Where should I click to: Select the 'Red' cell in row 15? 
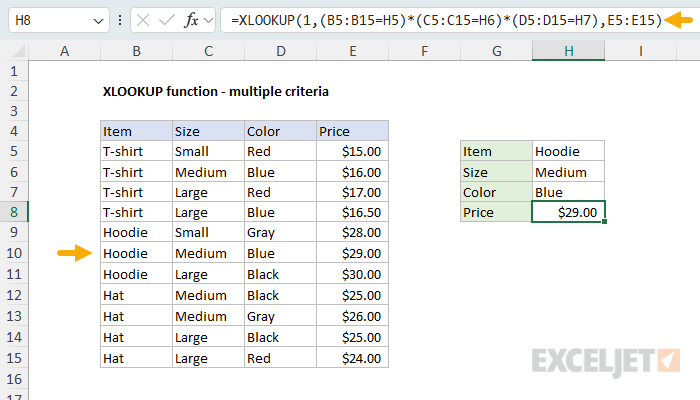280,358
